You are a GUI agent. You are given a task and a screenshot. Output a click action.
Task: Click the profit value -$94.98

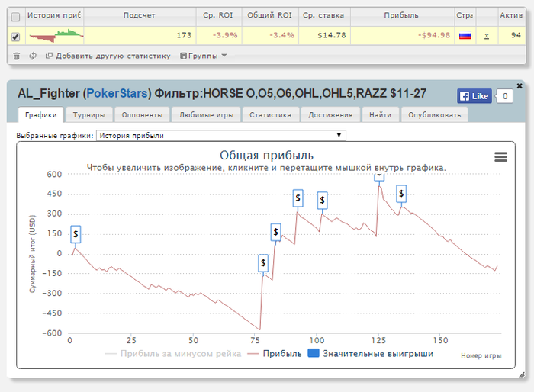pos(434,35)
